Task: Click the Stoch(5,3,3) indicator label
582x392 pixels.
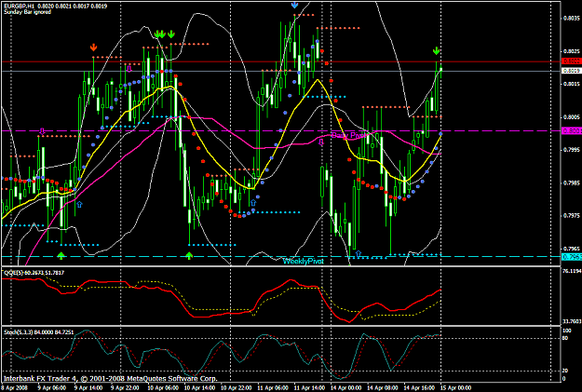Action: [x=38, y=332]
